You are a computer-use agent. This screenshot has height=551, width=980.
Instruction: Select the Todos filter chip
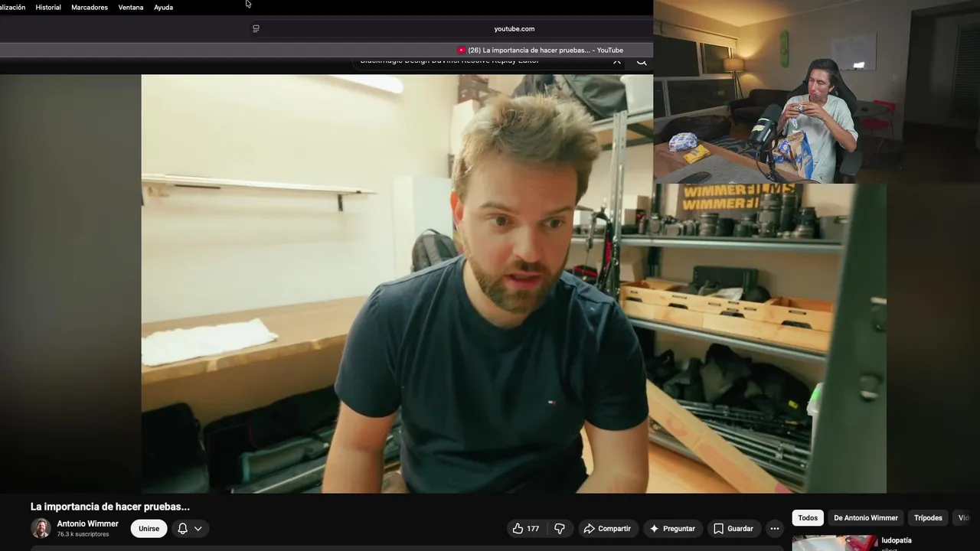tap(808, 518)
